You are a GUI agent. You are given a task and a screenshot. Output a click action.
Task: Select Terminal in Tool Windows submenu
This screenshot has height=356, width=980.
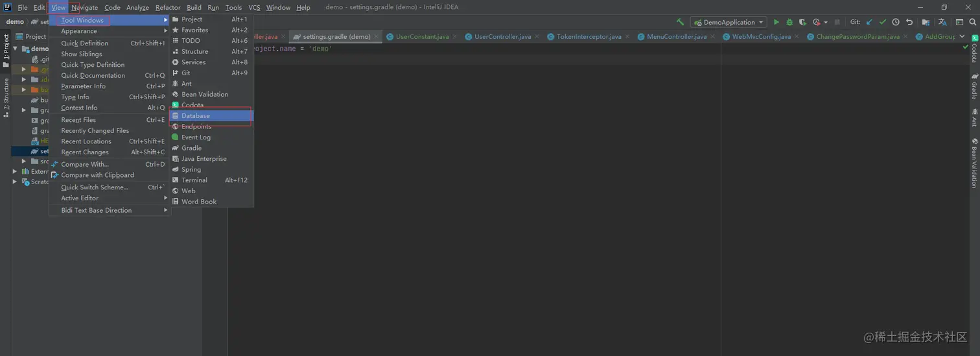tap(211, 180)
